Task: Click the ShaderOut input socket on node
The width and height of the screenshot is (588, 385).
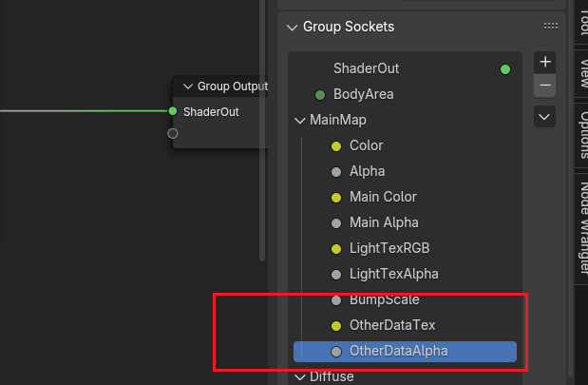Action: click(x=173, y=111)
